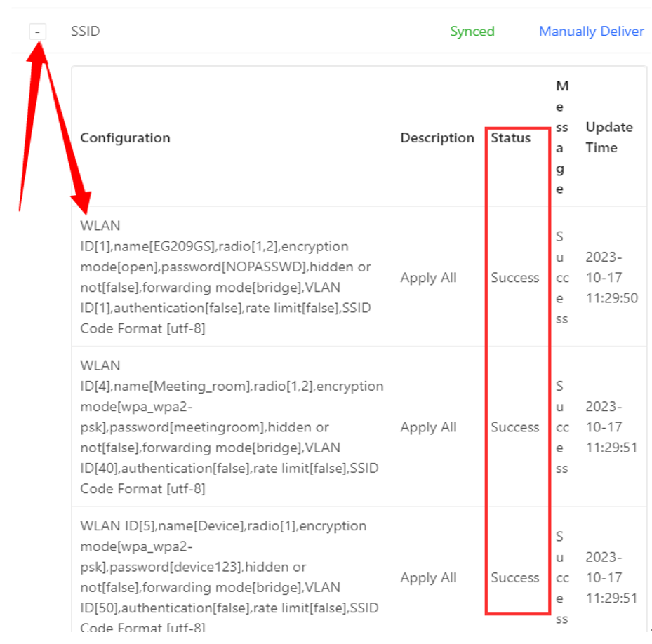Click the Configuration column header
Screen dimensions: 652x644
tap(125, 137)
